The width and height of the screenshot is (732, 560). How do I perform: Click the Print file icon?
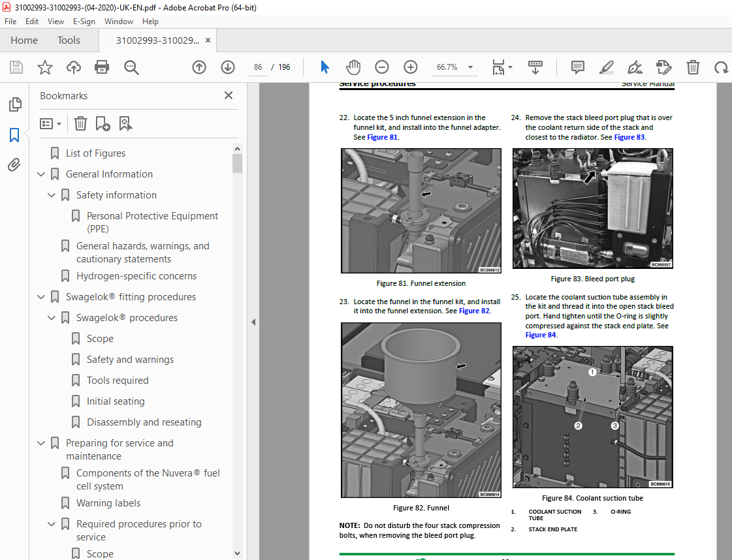tap(102, 67)
